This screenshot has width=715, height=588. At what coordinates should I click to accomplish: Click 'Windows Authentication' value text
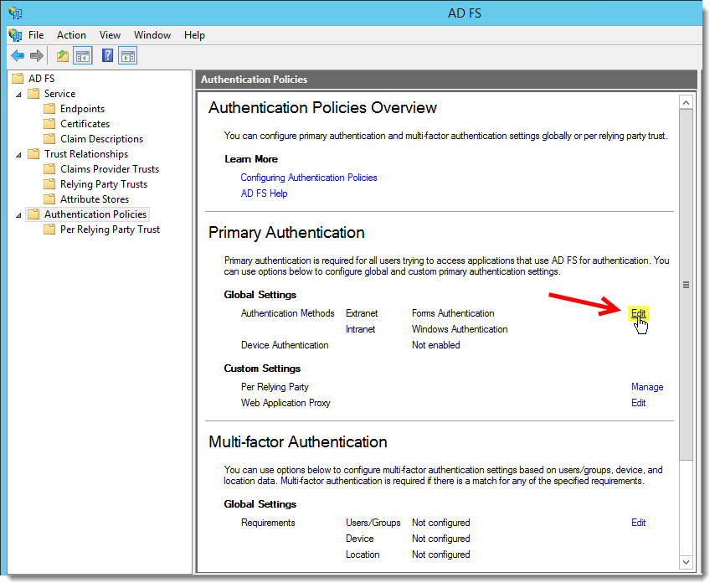point(459,329)
